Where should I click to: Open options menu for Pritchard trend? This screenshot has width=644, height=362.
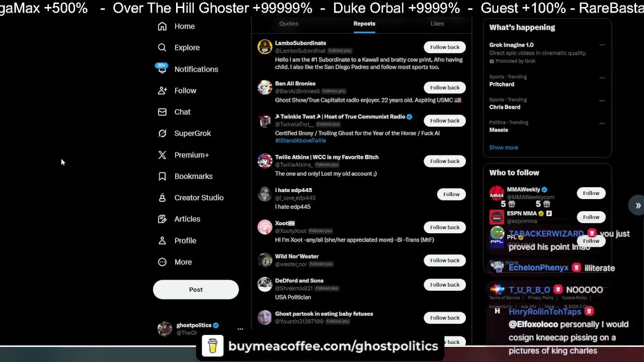pos(602,78)
